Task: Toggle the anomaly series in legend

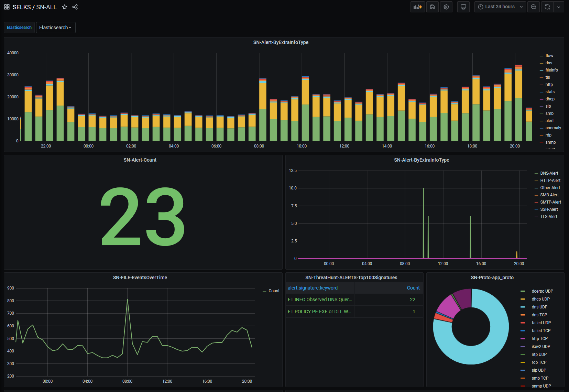Action: point(553,128)
